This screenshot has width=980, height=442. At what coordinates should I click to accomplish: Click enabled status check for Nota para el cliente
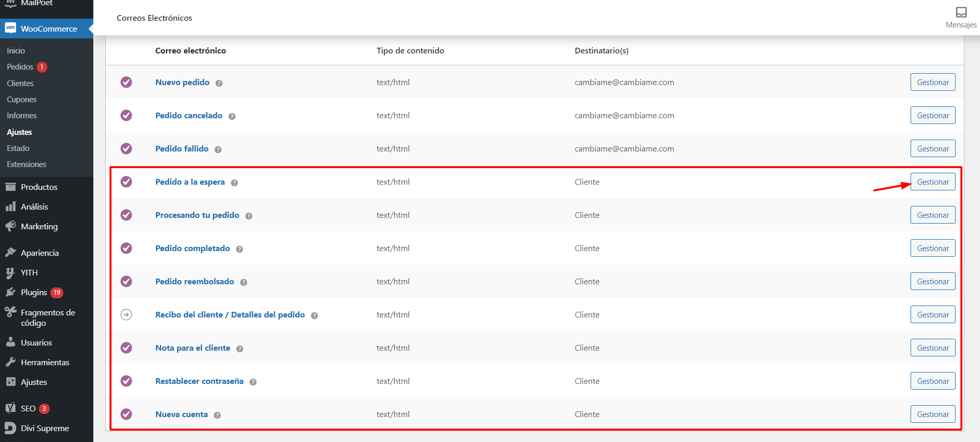point(126,348)
